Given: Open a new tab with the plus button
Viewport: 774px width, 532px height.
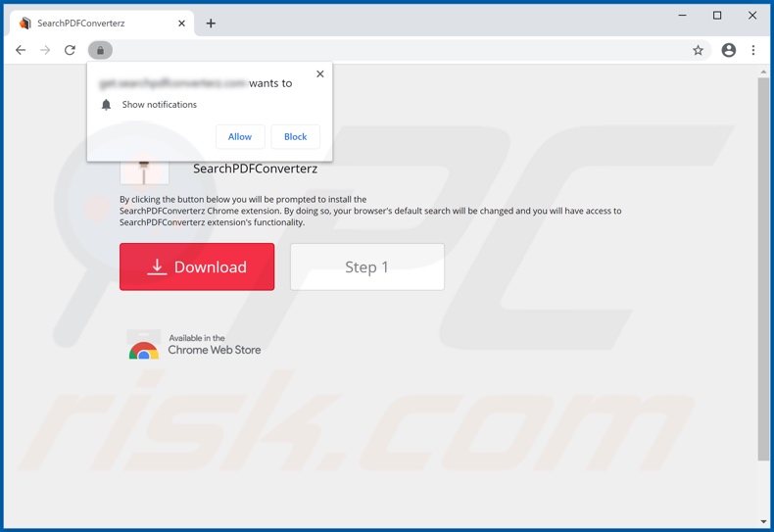Looking at the screenshot, I should tap(211, 24).
